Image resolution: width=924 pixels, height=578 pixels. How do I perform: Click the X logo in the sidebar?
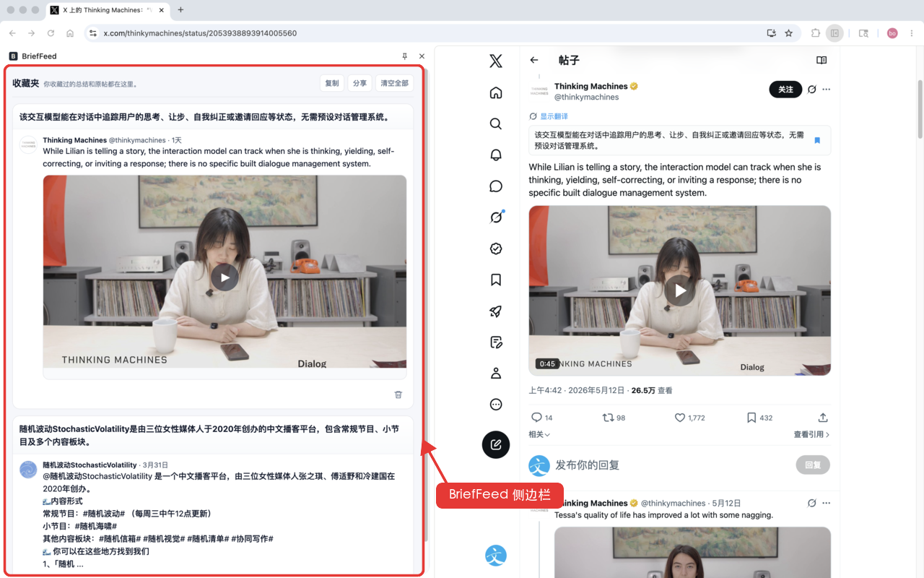(496, 61)
